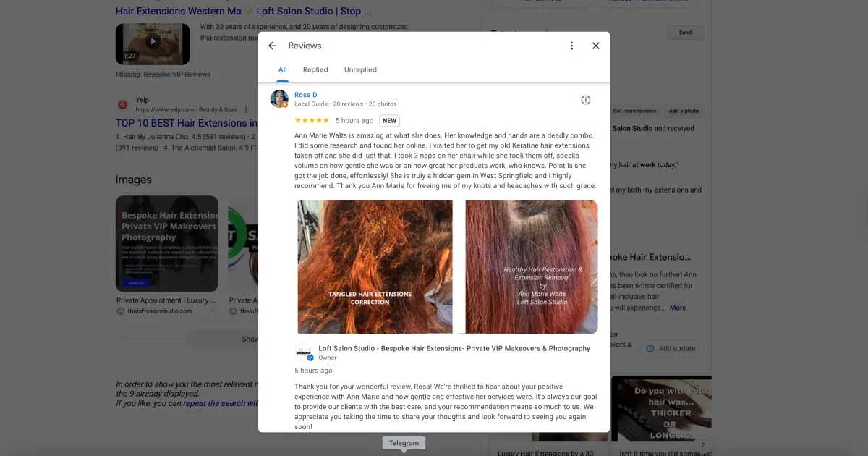Switch to the Replied tab

pyautogui.click(x=315, y=70)
